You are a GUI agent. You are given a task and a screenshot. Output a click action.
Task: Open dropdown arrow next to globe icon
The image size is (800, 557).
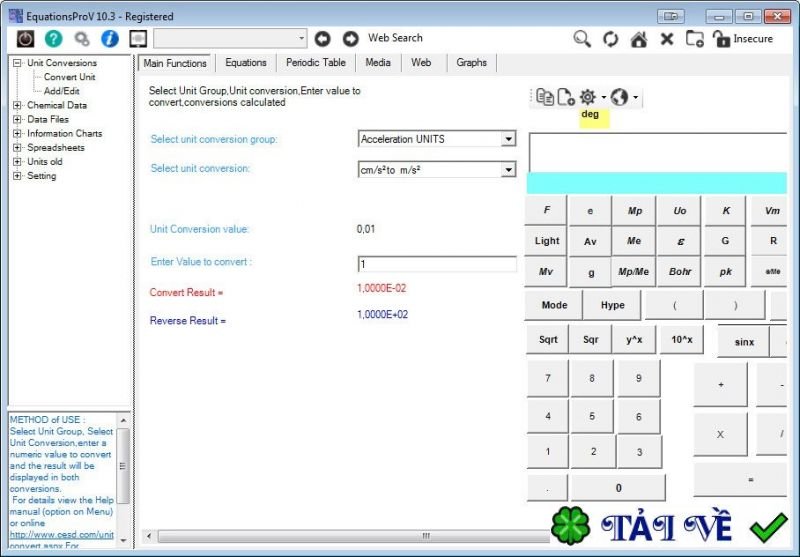pyautogui.click(x=635, y=97)
